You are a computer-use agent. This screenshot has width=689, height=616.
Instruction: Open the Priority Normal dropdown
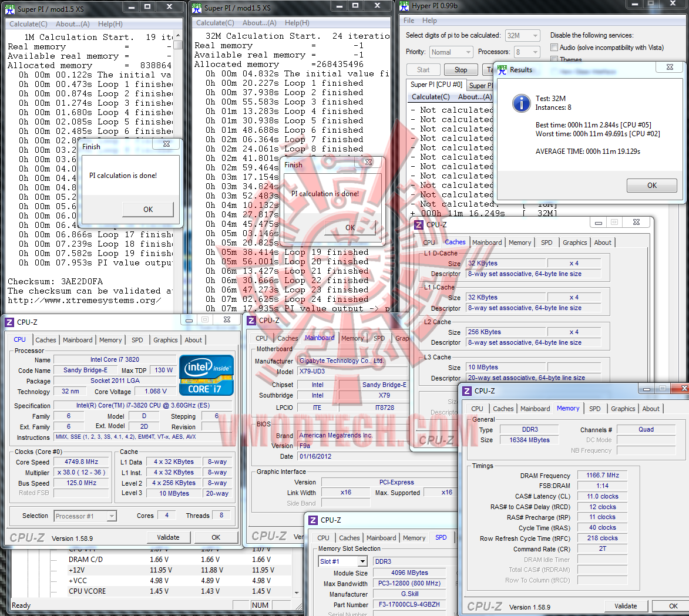(x=451, y=52)
